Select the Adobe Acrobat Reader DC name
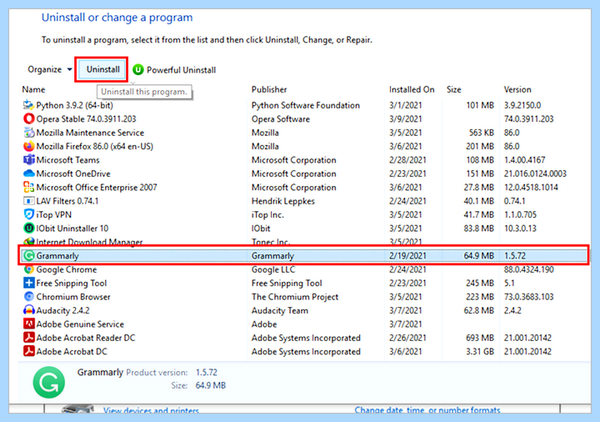This screenshot has height=422, width=600. click(x=85, y=338)
